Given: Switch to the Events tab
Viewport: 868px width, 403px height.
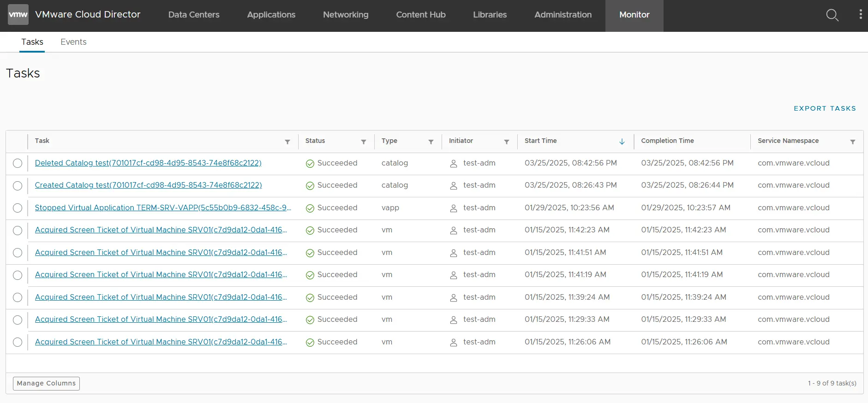Looking at the screenshot, I should (73, 42).
